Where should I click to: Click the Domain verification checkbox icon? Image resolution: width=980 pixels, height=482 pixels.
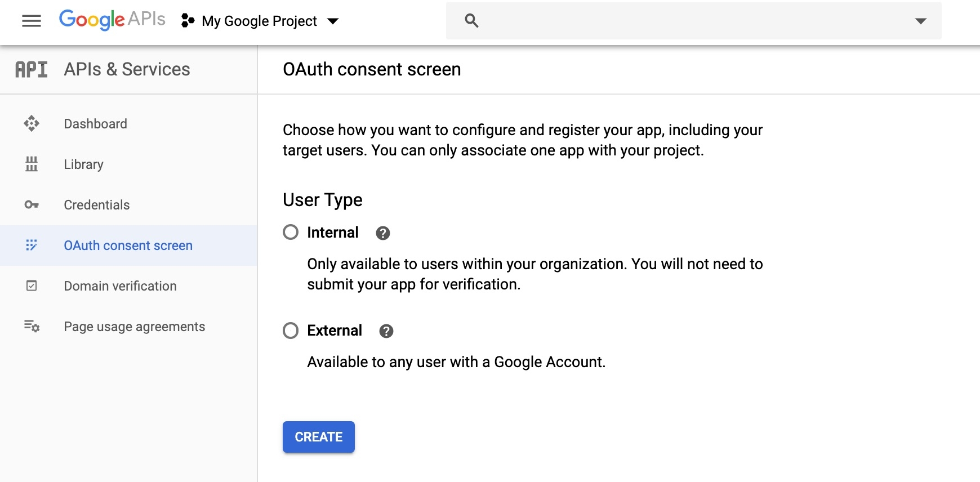pyautogui.click(x=32, y=285)
